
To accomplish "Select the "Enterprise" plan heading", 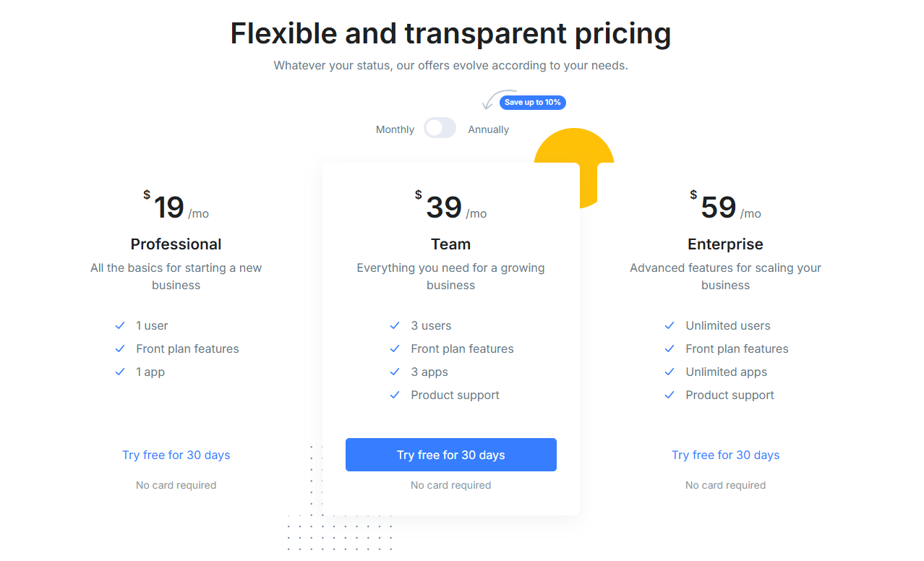I will (725, 244).
